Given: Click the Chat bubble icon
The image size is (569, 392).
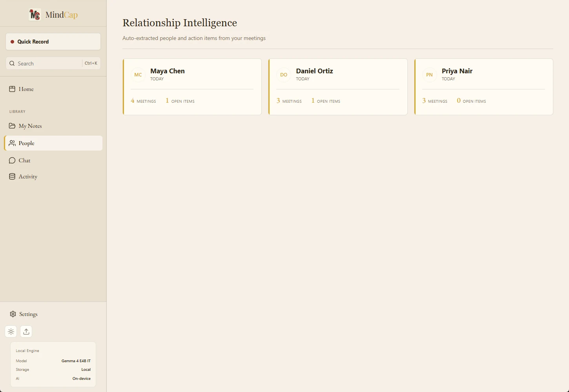Looking at the screenshot, I should tap(12, 160).
